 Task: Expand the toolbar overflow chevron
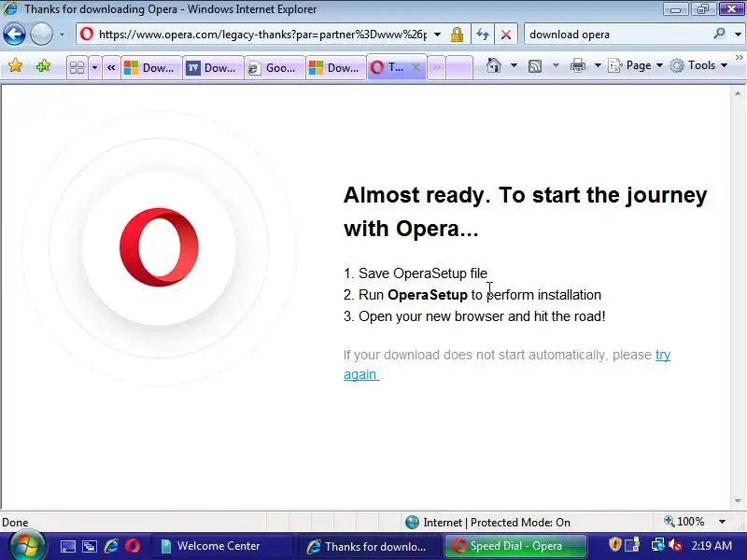point(739,58)
